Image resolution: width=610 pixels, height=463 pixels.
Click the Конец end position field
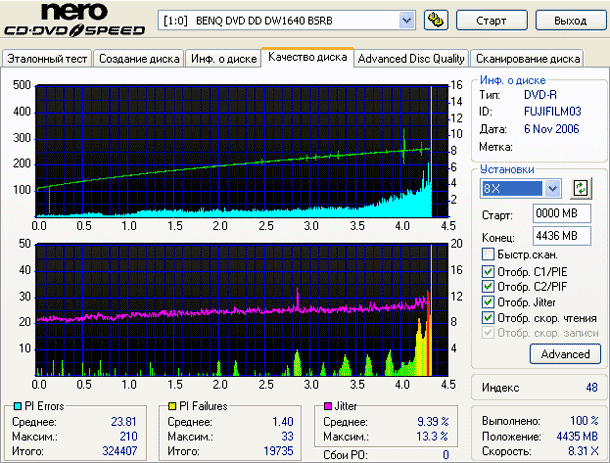pyautogui.click(x=555, y=236)
